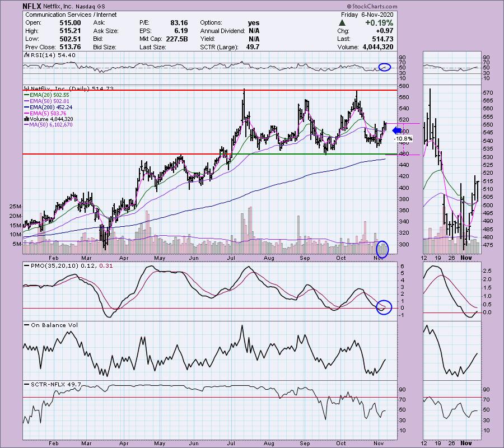Click the price bar icon before Netflix, Inc. (Daily)

pyautogui.click(x=27, y=88)
